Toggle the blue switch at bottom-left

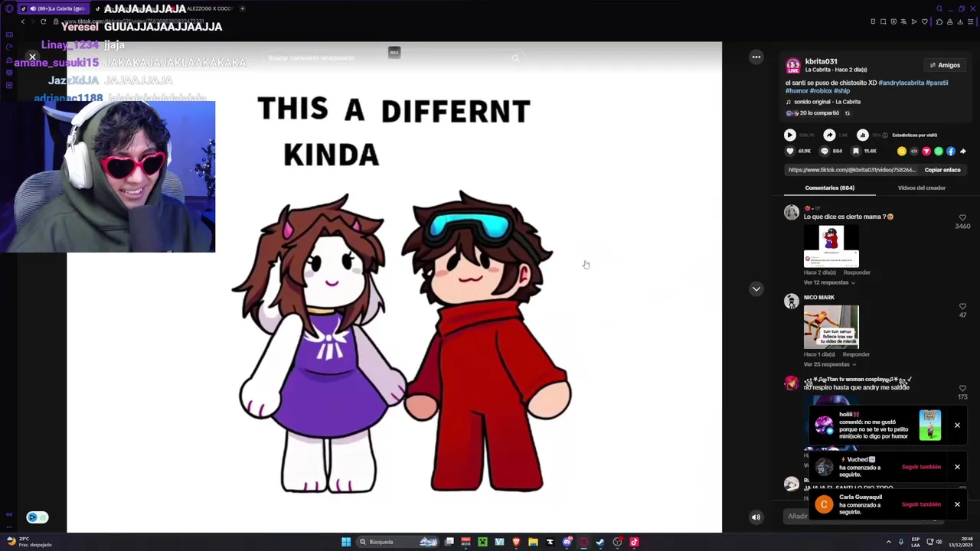(x=37, y=517)
